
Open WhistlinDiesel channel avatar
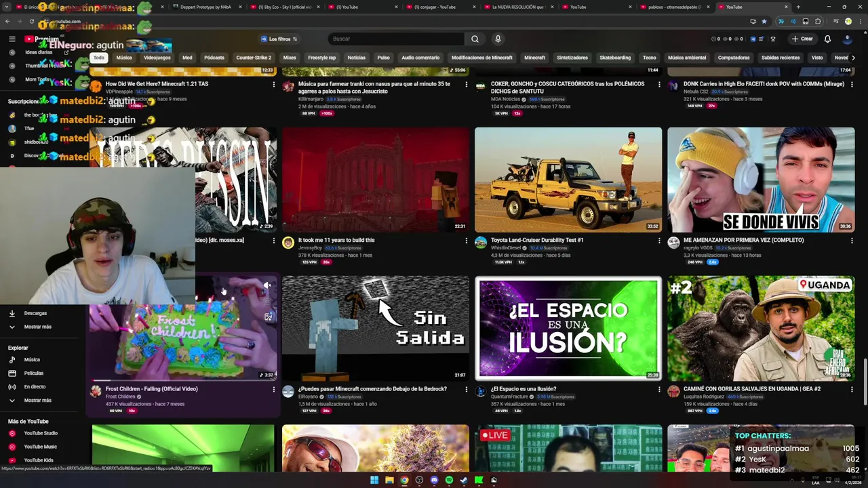click(481, 243)
